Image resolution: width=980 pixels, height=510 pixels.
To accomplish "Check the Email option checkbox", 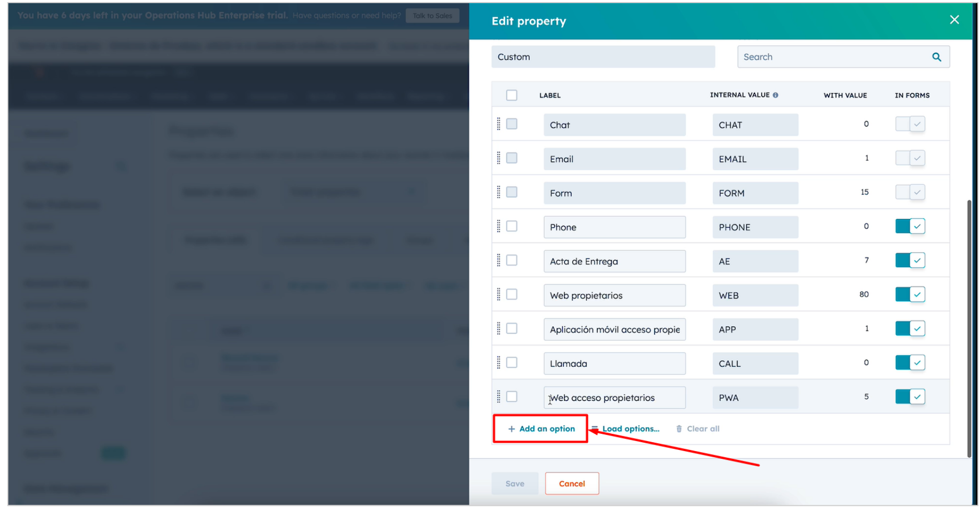I will coord(512,158).
